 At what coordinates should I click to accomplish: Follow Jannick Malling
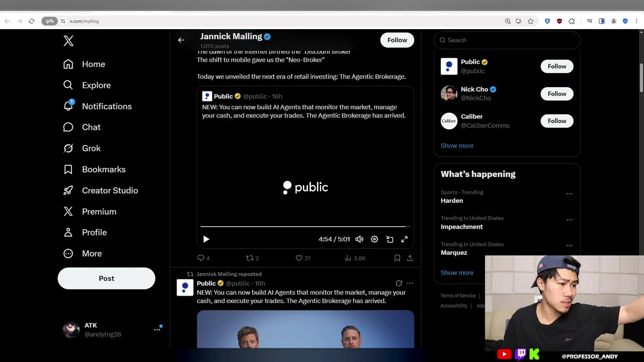(x=397, y=40)
